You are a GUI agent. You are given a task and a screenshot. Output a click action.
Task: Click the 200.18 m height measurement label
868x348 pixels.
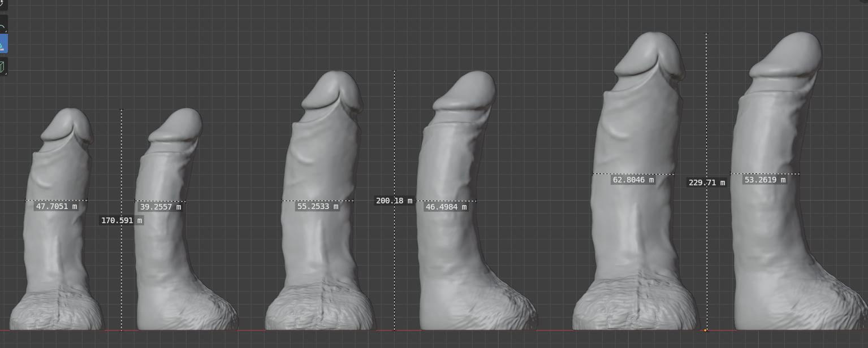(x=394, y=201)
